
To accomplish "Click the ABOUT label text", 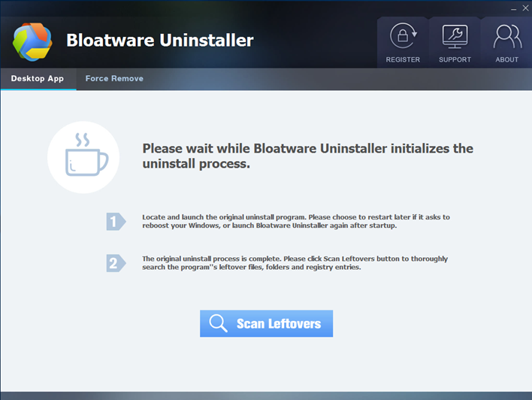I will coord(507,59).
